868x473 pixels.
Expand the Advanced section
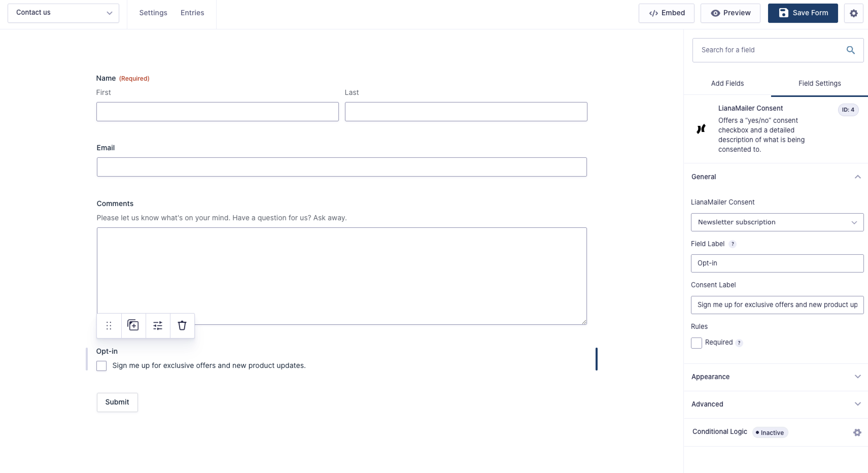click(776, 404)
